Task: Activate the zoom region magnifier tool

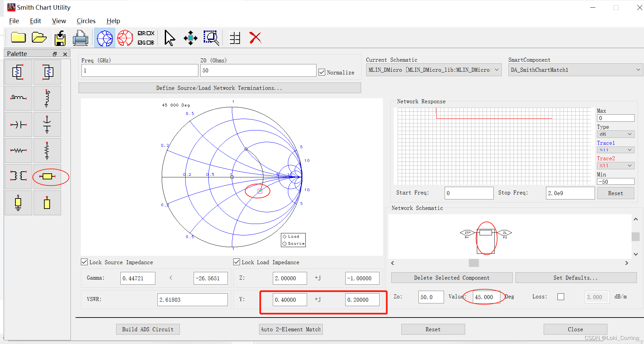Action: [x=211, y=38]
